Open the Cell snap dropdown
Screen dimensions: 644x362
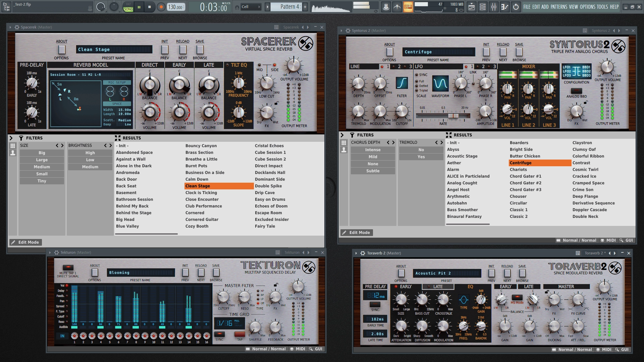click(251, 7)
